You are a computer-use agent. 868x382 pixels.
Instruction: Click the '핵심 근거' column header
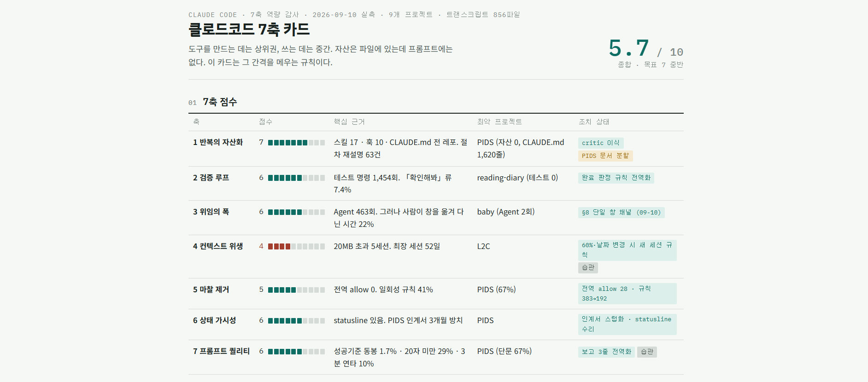click(x=349, y=122)
